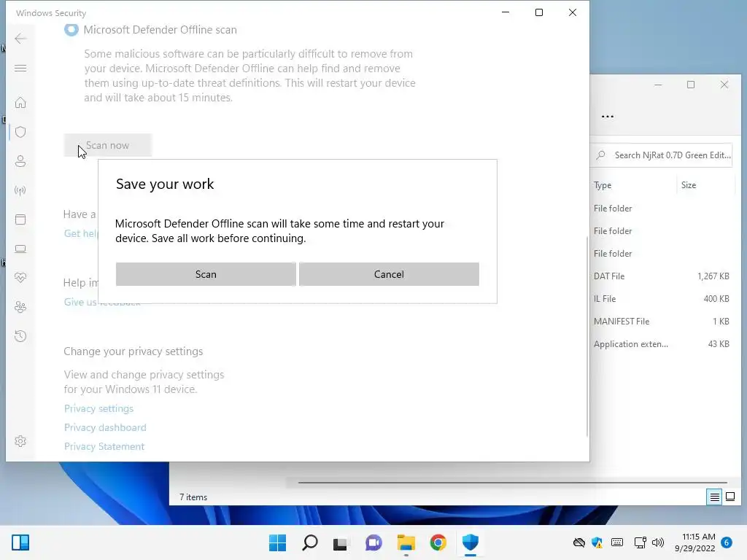
Task: Open touch keyboard tray icon
Action: pos(617,542)
